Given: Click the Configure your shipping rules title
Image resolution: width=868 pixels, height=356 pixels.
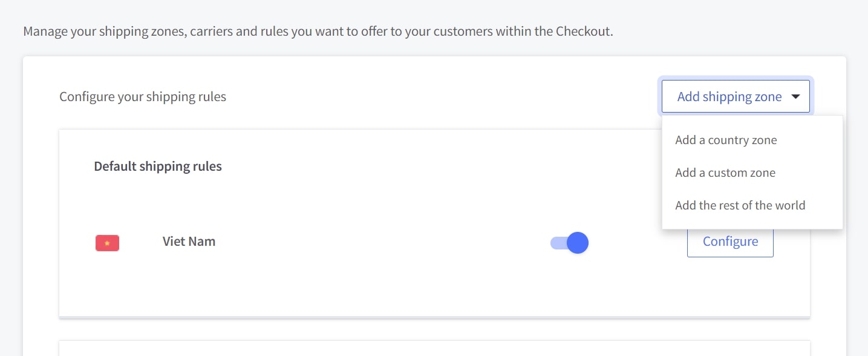Looking at the screenshot, I should point(143,97).
